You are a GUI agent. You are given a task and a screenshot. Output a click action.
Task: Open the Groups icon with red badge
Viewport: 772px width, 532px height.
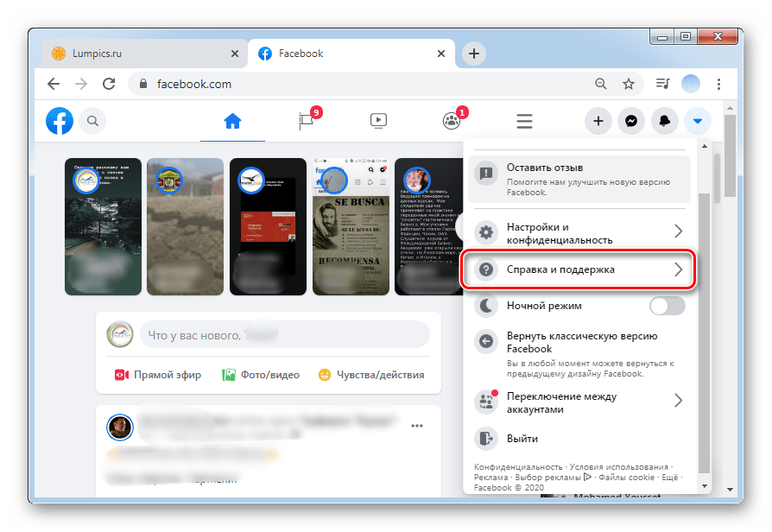click(451, 121)
